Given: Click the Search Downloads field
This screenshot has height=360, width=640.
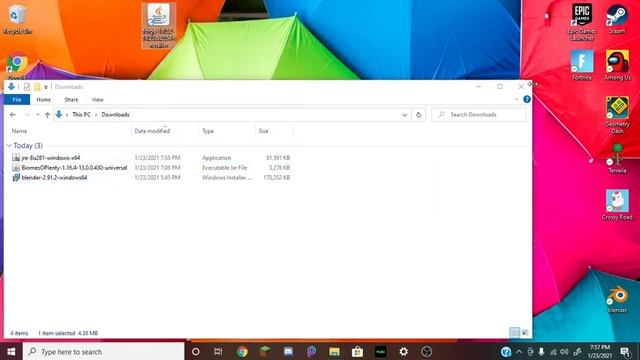Looking at the screenshot, I should 479,115.
